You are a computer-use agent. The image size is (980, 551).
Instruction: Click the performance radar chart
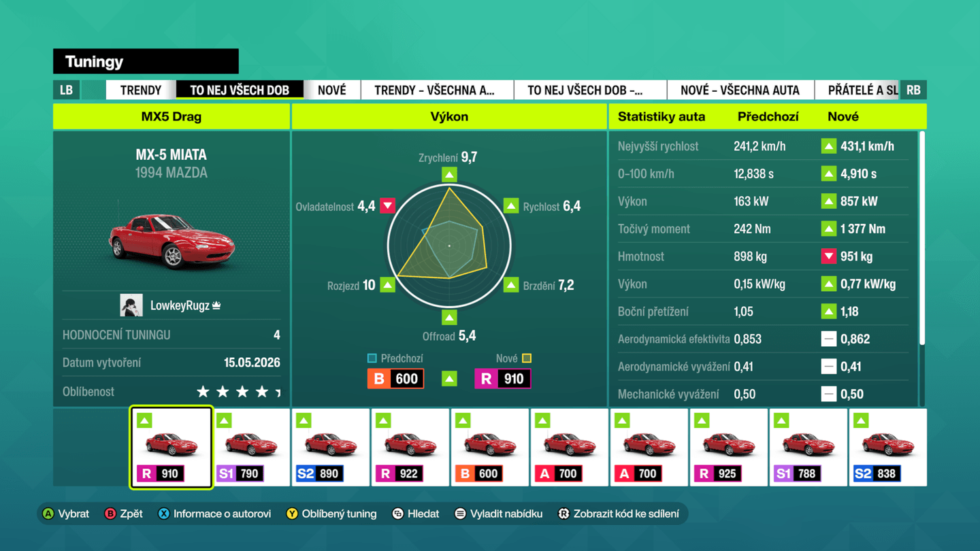click(x=449, y=246)
